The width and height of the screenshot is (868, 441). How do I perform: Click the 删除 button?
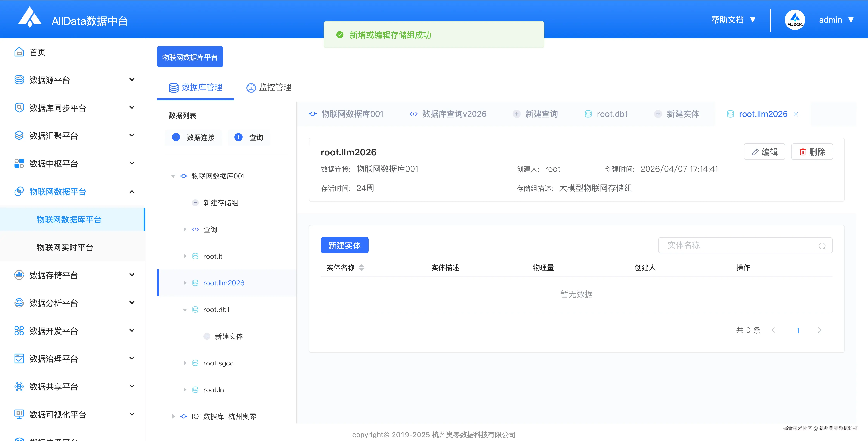point(812,152)
